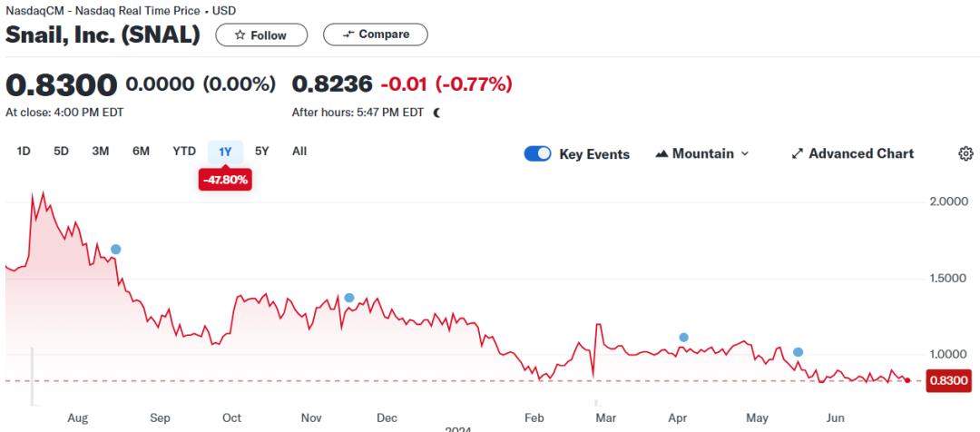Choose the 5Y time range
Viewport: 980px width, 432px height.
point(261,152)
